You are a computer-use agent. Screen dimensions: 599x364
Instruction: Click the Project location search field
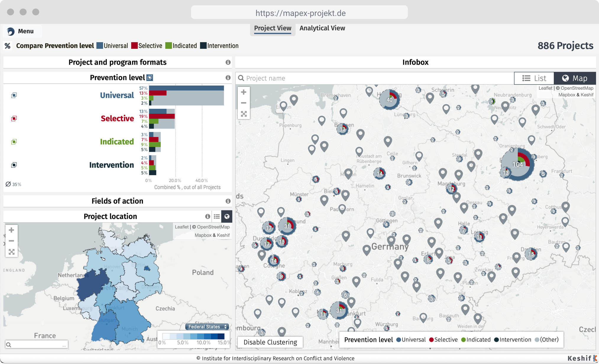(x=37, y=344)
